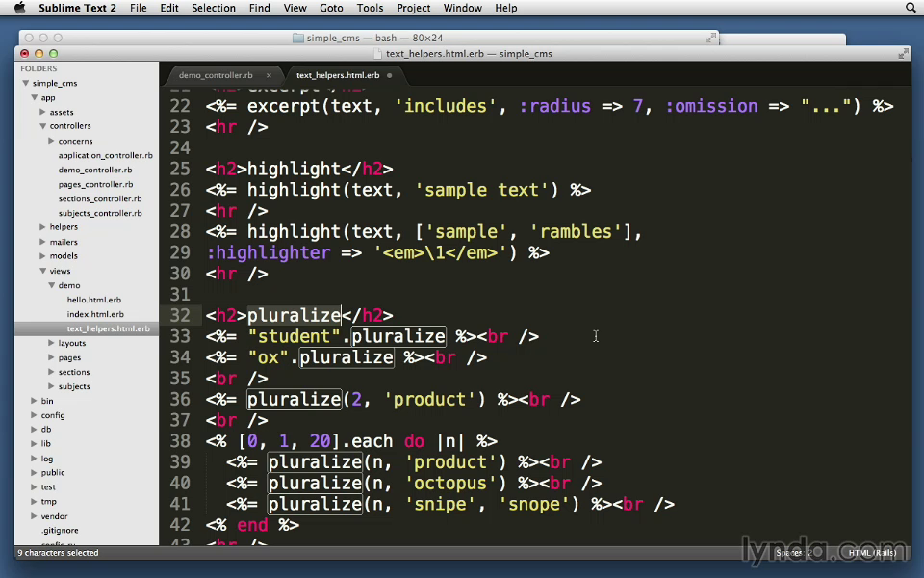924x578 pixels.
Task: Expand the sections folder
Action: pyautogui.click(x=51, y=372)
